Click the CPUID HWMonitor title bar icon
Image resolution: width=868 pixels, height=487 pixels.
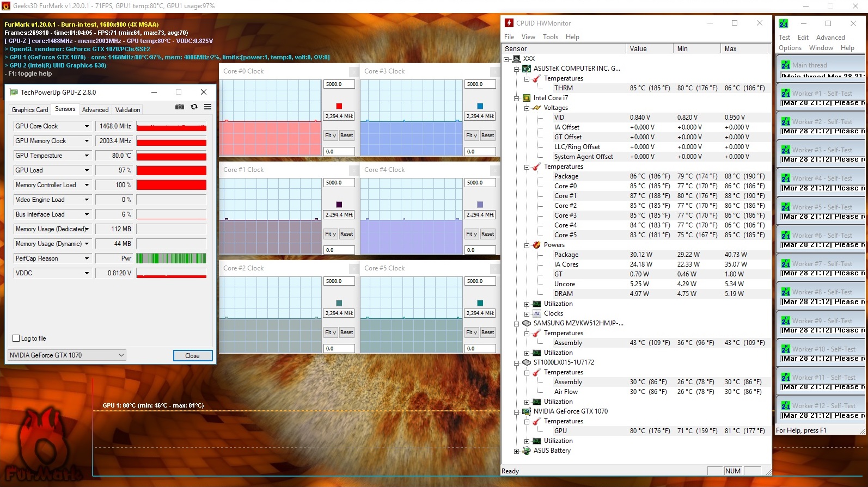point(509,23)
